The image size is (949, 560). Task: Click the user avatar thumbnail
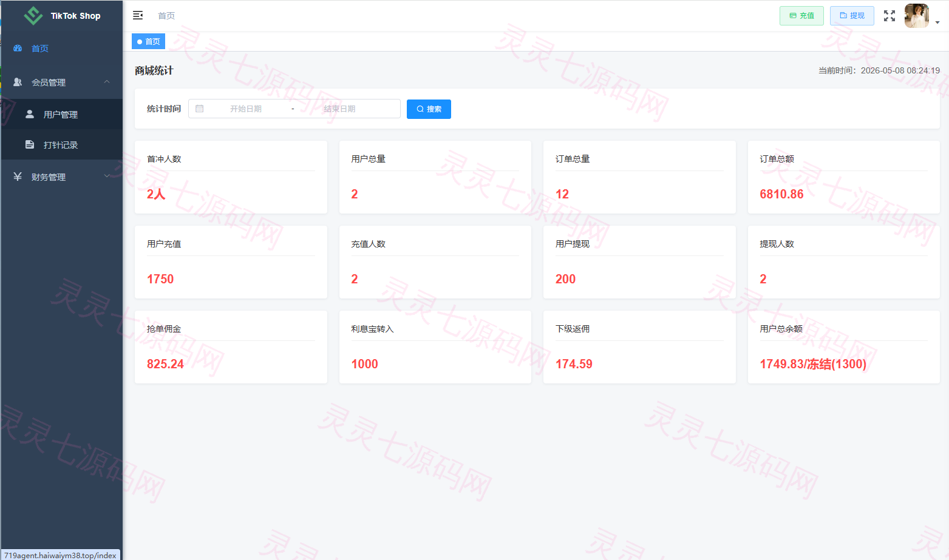pyautogui.click(x=917, y=16)
